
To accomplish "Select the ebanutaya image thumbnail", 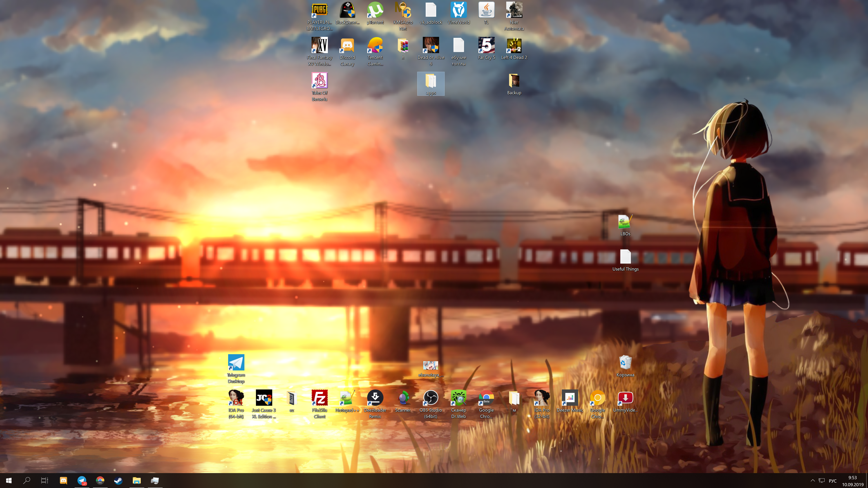I will tap(431, 368).
